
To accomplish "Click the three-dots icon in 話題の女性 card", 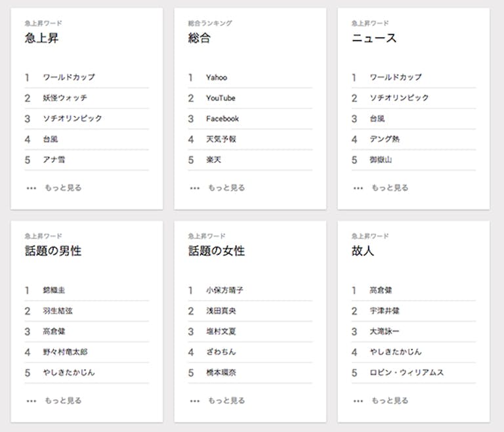I will coord(194,400).
